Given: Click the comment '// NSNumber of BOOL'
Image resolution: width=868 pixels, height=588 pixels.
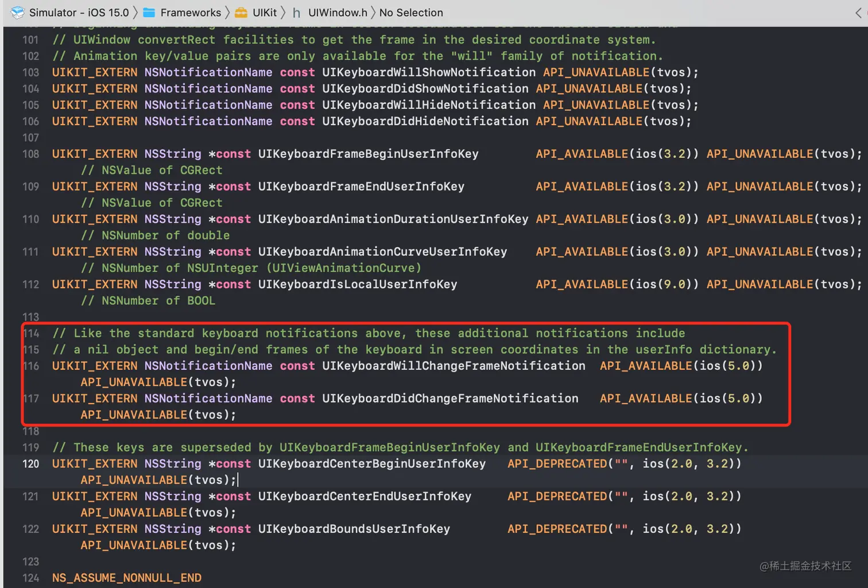Looking at the screenshot, I should click(x=148, y=301).
